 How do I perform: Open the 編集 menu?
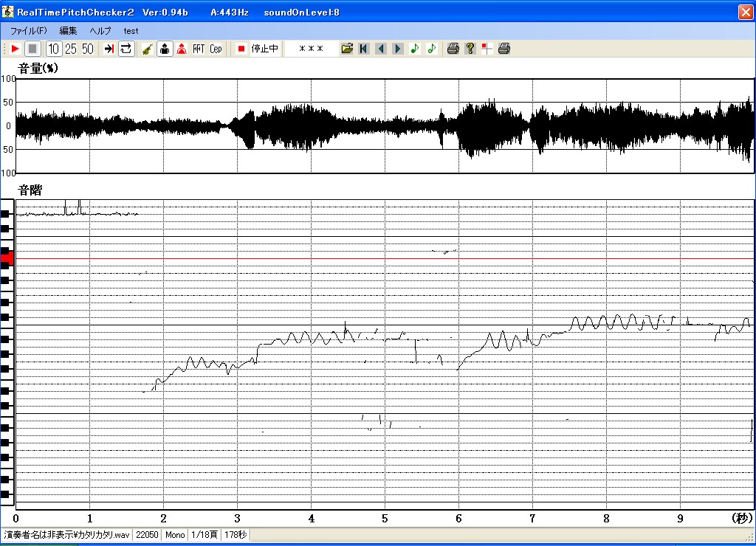coord(68,31)
